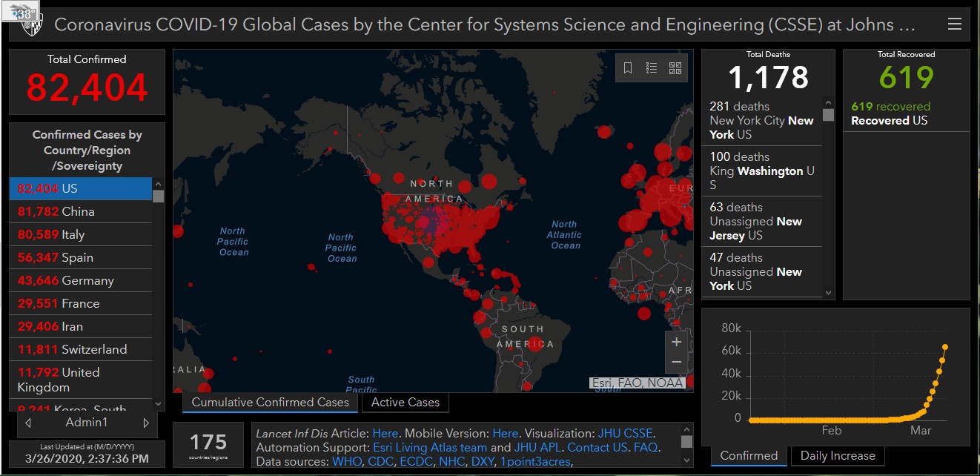This screenshot has width=980, height=476.
Task: Zoom in on the map with plus
Action: click(x=676, y=342)
